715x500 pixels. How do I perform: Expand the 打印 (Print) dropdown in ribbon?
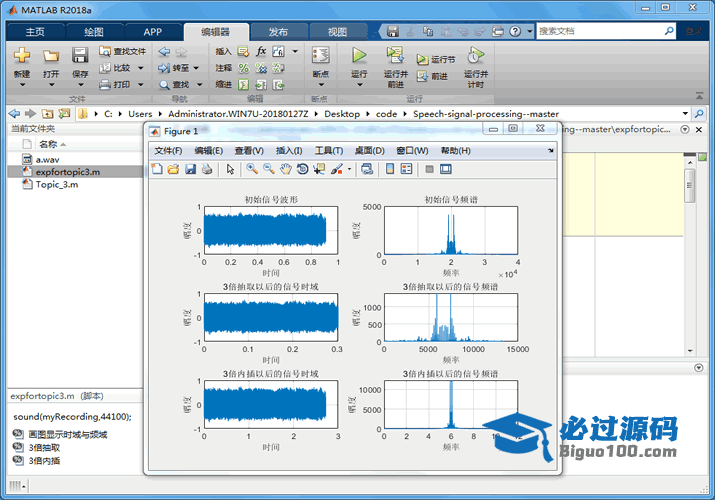pyautogui.click(x=141, y=85)
